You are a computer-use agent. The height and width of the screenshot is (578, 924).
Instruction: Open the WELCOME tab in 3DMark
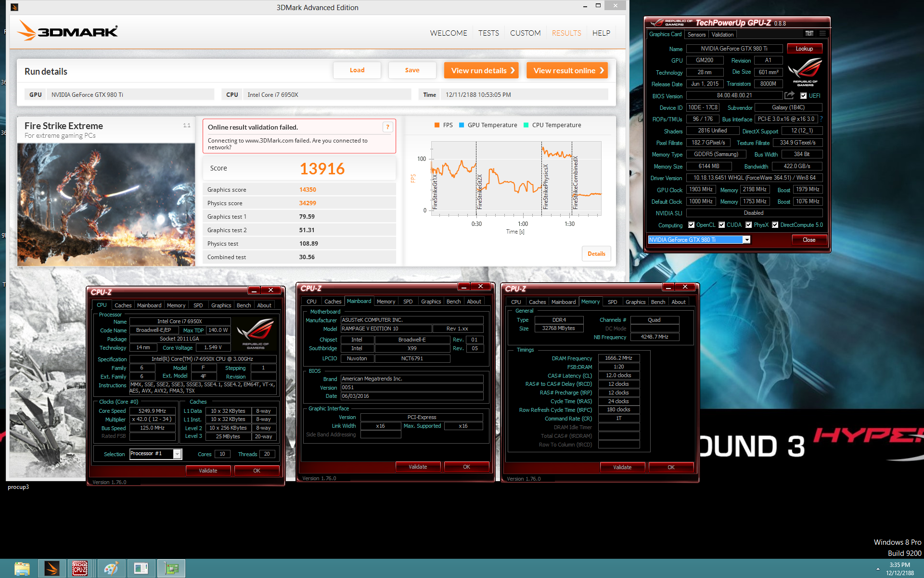[449, 33]
